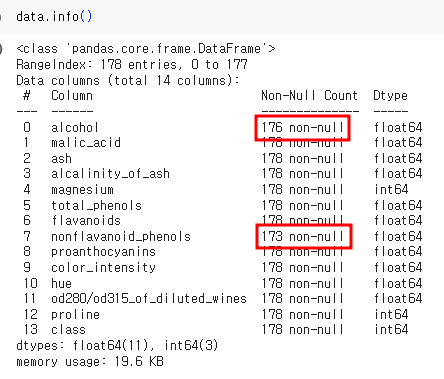This screenshot has height=379, width=444.
Task: Select the "flavanoids" column name in row 6
Action: [x=86, y=221]
